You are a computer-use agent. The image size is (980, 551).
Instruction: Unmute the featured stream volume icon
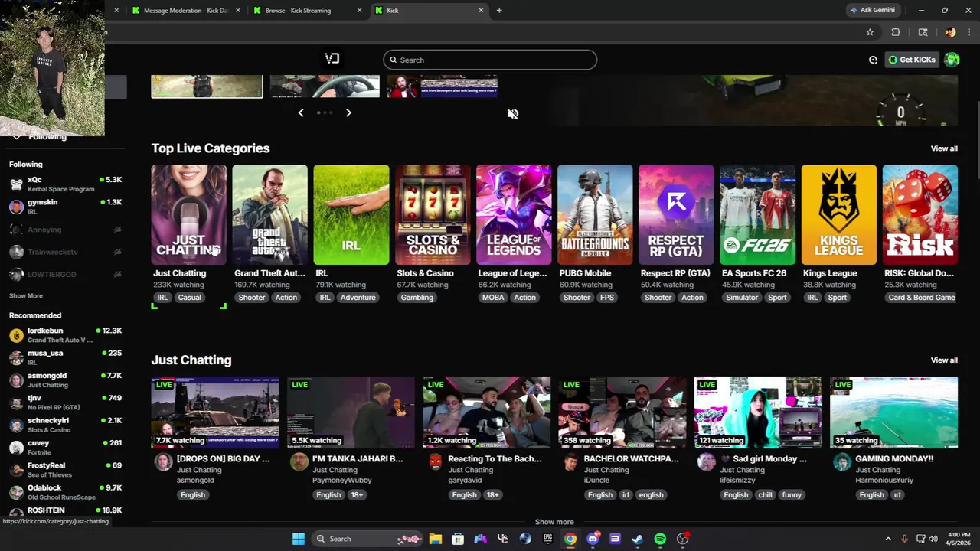[513, 113]
